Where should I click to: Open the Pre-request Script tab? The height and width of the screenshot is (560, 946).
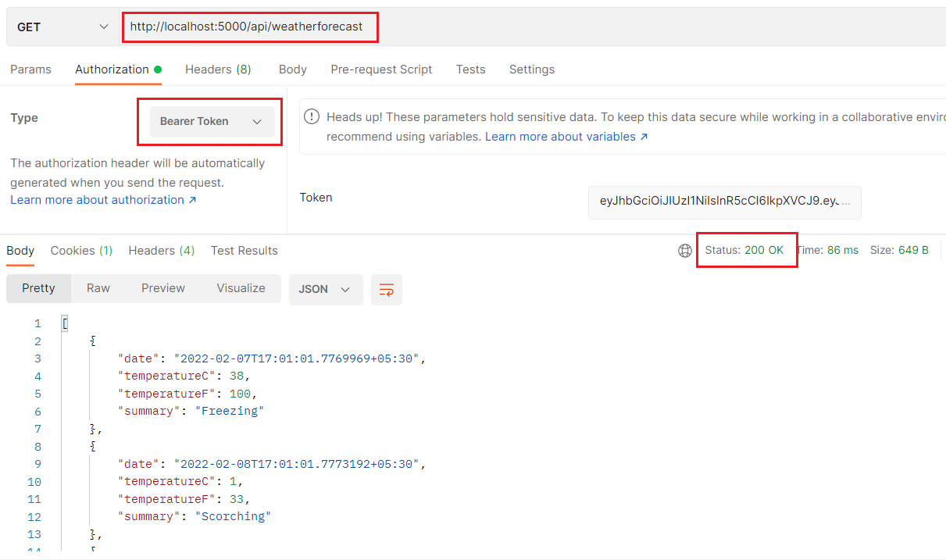coord(381,69)
